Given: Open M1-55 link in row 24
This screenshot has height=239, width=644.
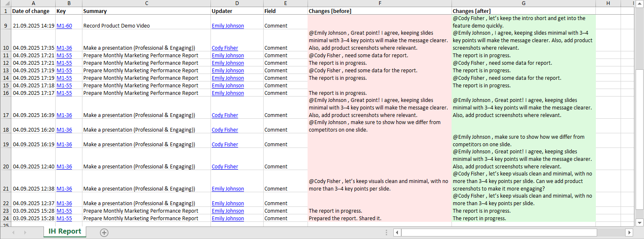Looking at the screenshot, I should 64,219.
